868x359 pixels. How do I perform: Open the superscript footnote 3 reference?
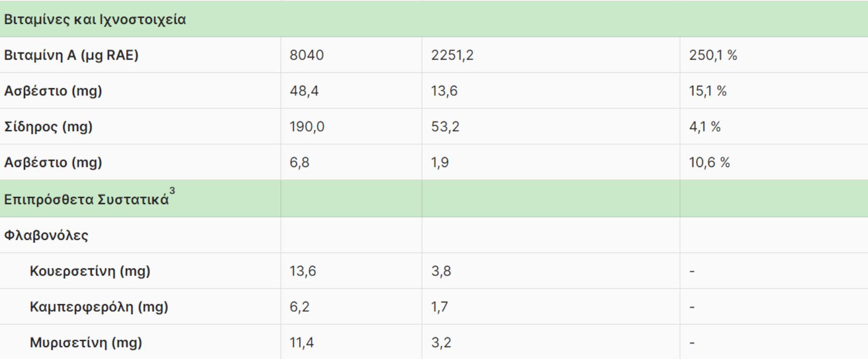pos(172,191)
